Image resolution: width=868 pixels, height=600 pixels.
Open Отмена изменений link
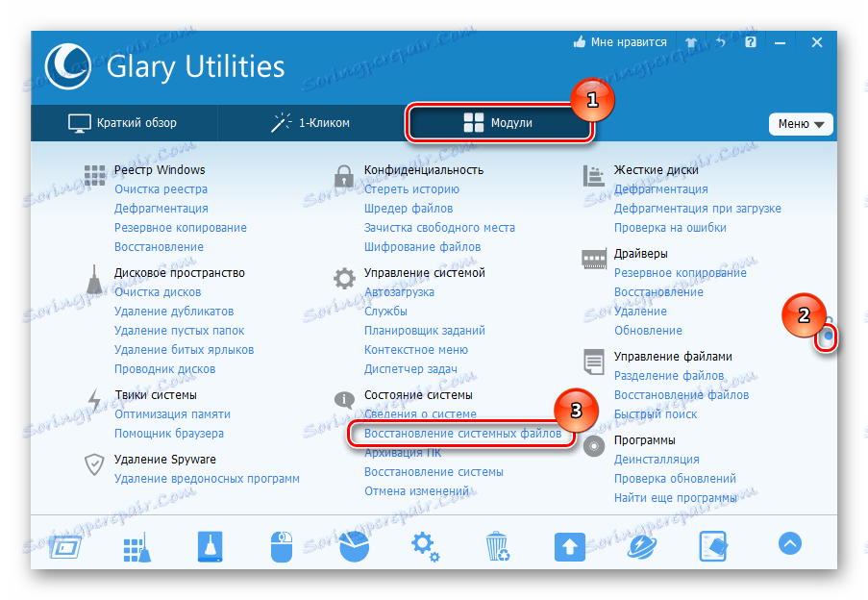[x=415, y=491]
